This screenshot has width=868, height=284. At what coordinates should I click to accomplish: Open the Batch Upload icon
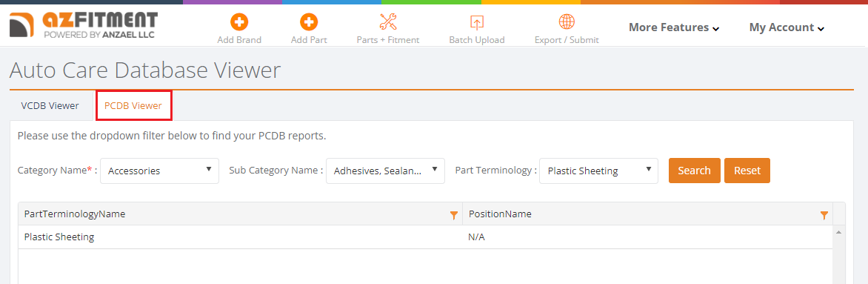pos(477,22)
